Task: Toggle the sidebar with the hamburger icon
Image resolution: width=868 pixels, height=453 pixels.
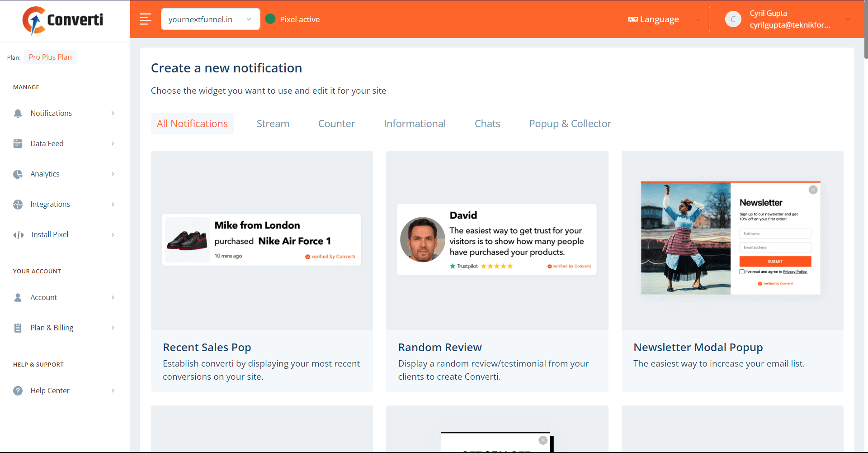Action: (145, 19)
